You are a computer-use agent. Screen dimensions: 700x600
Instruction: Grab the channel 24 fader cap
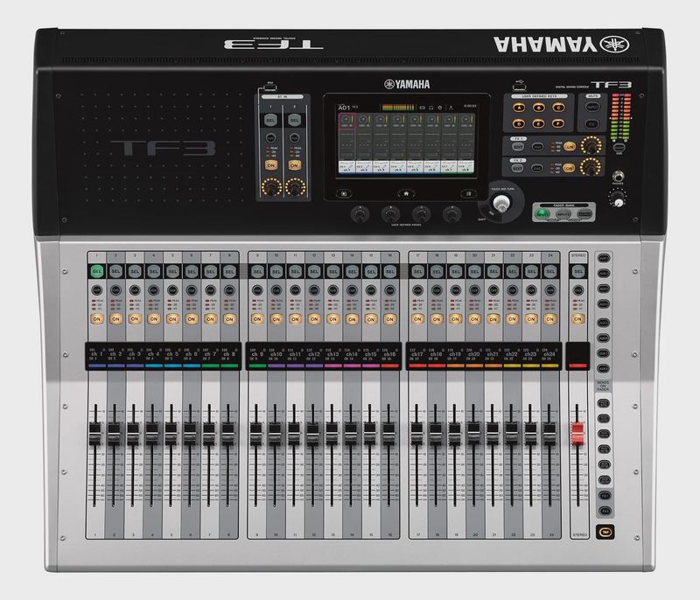(549, 434)
